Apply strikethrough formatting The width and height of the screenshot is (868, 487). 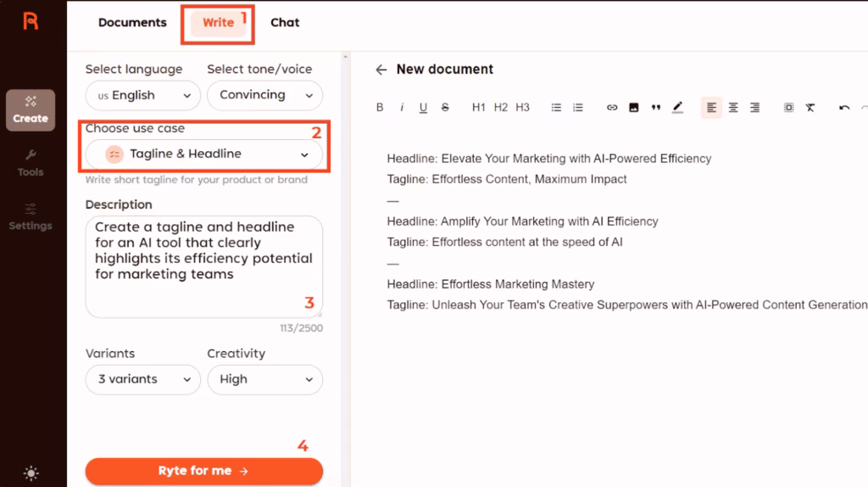click(x=445, y=108)
